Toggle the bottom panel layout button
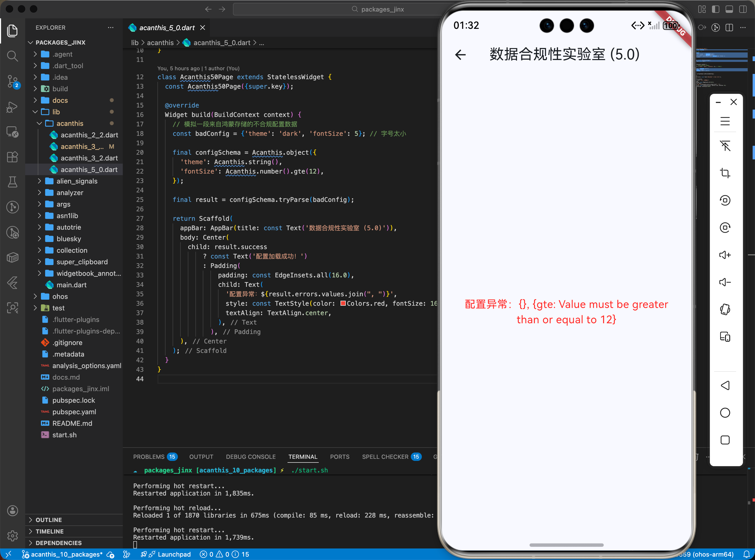Viewport: 755px width, 560px height. pos(729,9)
